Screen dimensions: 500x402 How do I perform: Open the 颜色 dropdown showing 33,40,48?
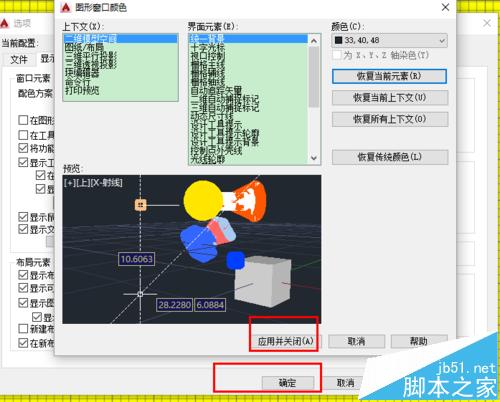tap(389, 40)
